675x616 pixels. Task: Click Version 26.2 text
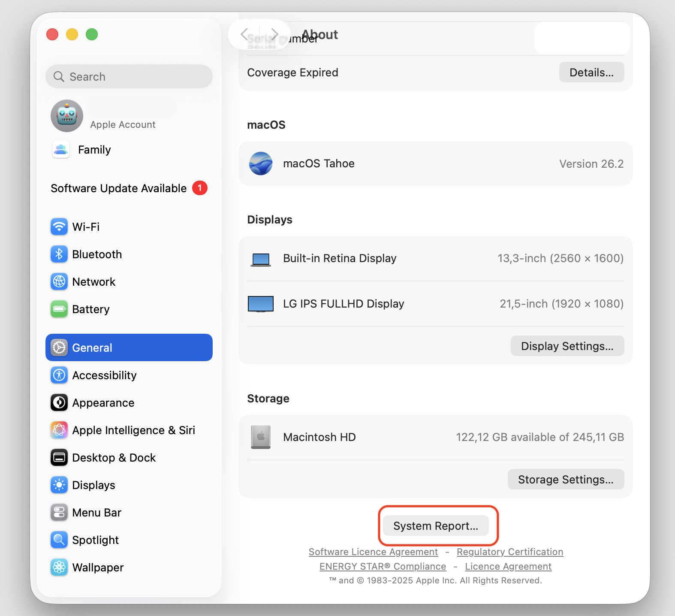pos(591,164)
